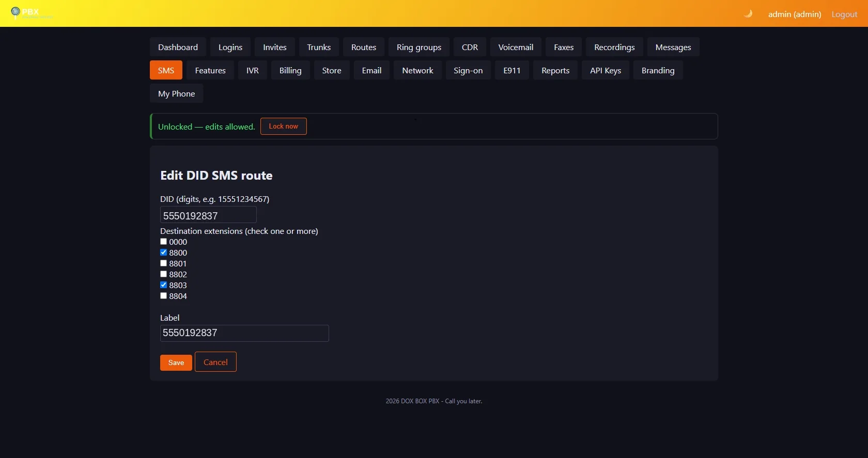Image resolution: width=868 pixels, height=458 pixels.
Task: Open the Recordings tab
Action: [614, 47]
